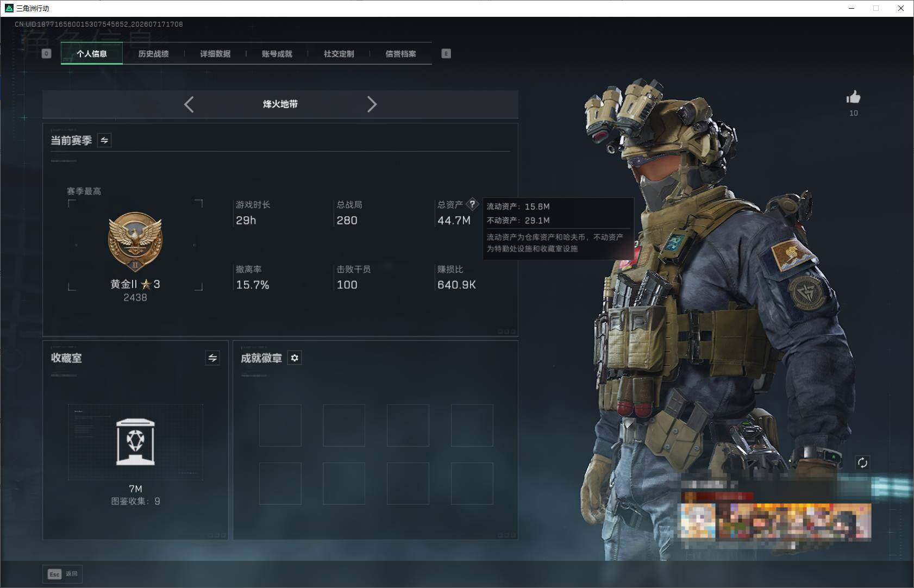Click the E key icon right of tabs
Image resolution: width=914 pixels, height=588 pixels.
[x=446, y=53]
